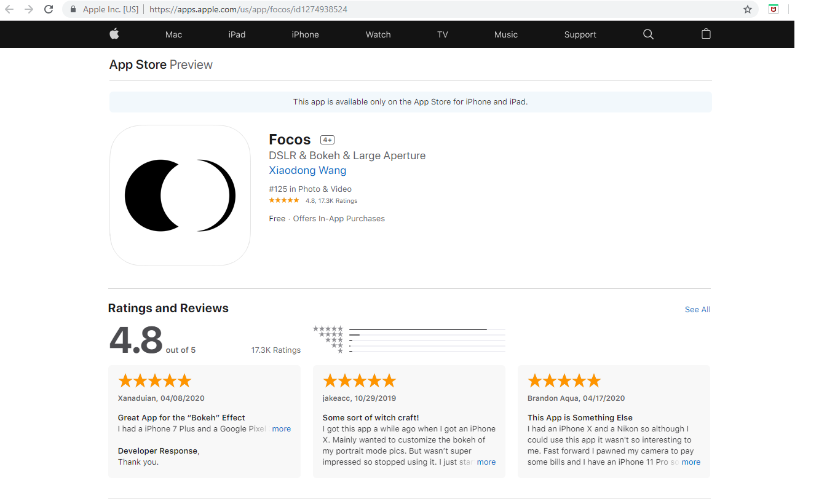Image resolution: width=819 pixels, height=504 pixels.
Task: Click the 'This App is Something Else' review title
Action: pos(580,417)
